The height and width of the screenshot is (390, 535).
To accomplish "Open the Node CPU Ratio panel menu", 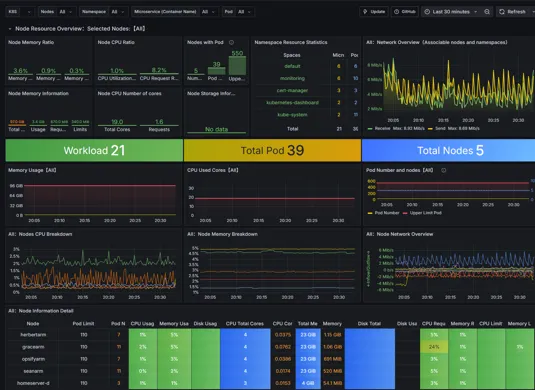I will pyautogui.click(x=116, y=42).
